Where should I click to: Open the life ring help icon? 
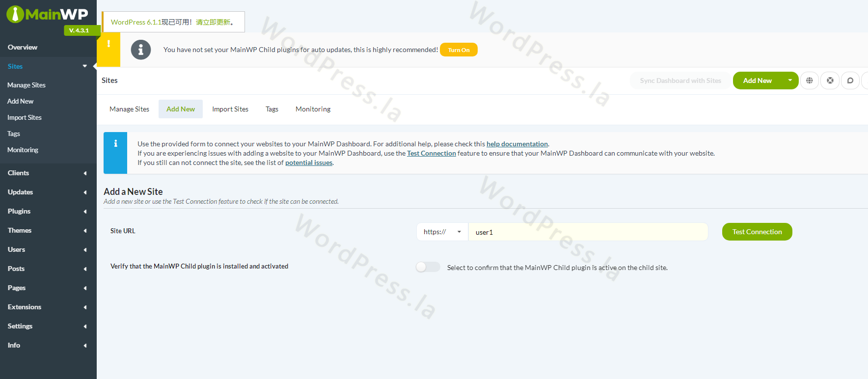[830, 81]
